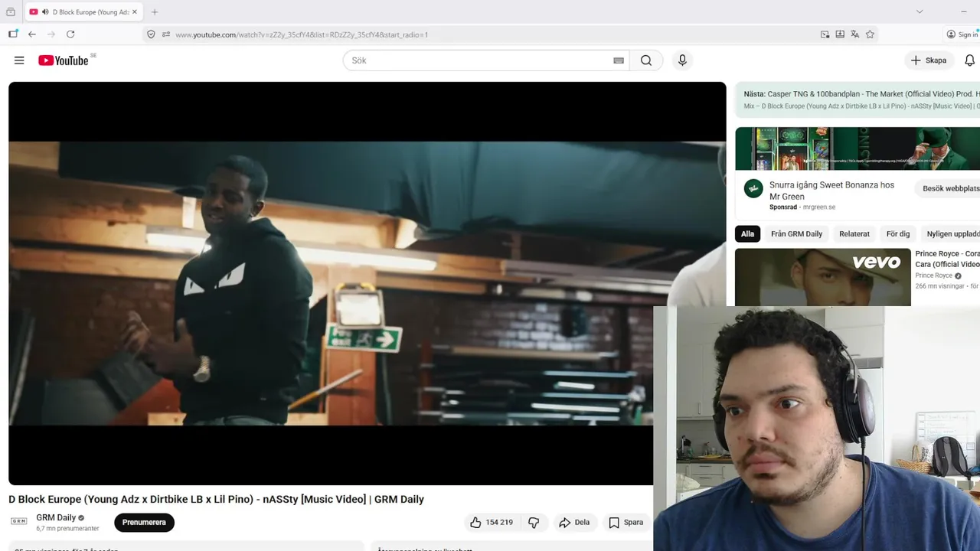Click the Mr Green advertiser avatar
The image size is (980, 551).
[753, 188]
